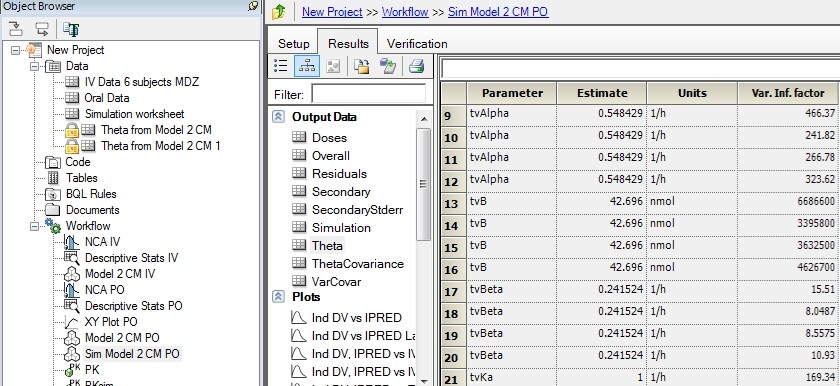Click the Tables icon in tree
Image resolution: width=840 pixels, height=386 pixels.
click(x=53, y=178)
